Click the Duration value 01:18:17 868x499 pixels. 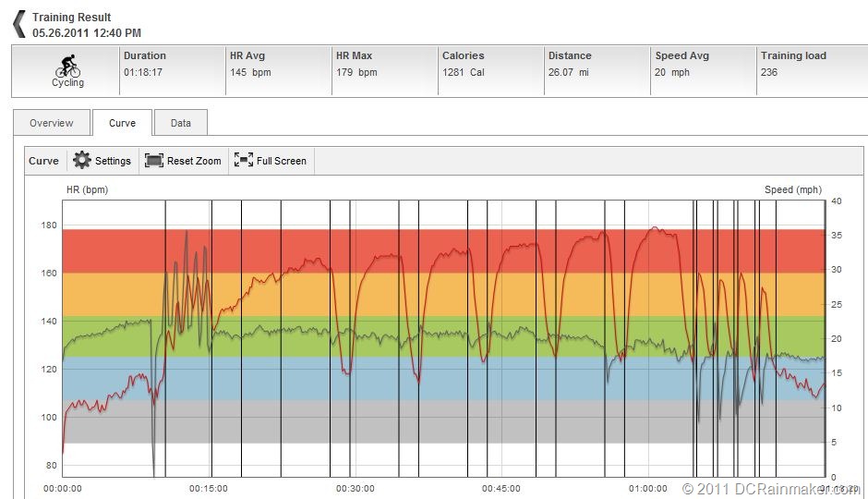pos(143,72)
